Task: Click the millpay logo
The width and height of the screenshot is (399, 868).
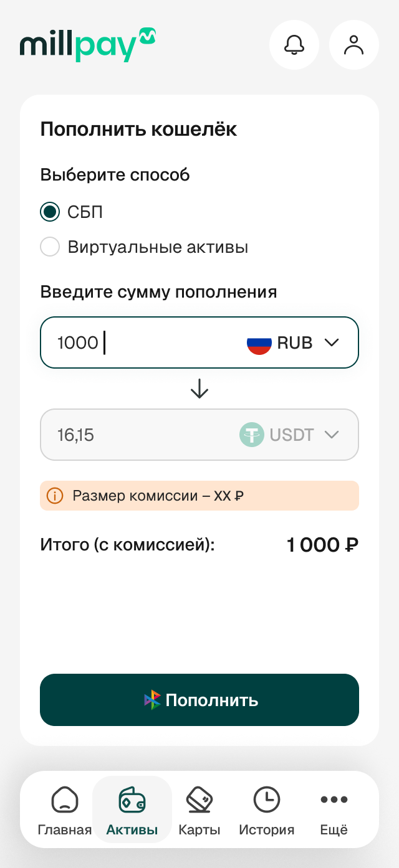Action: (x=87, y=44)
